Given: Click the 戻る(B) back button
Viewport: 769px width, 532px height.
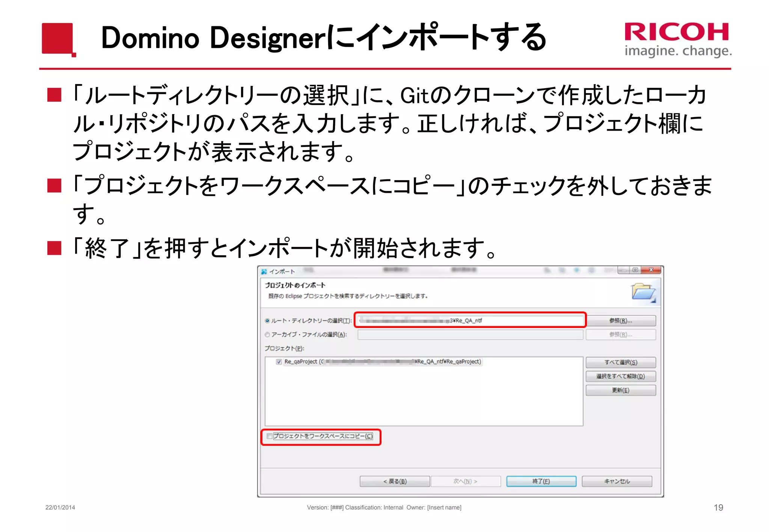Looking at the screenshot, I should 395,481.
